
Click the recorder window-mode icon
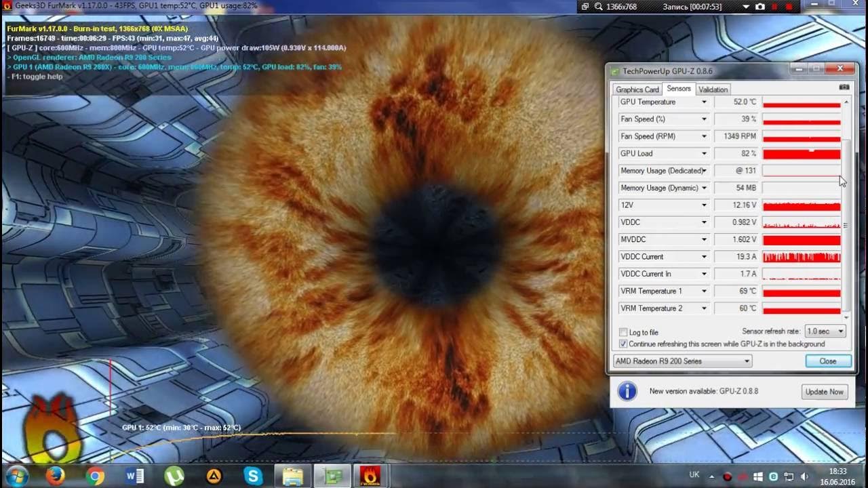(x=585, y=6)
